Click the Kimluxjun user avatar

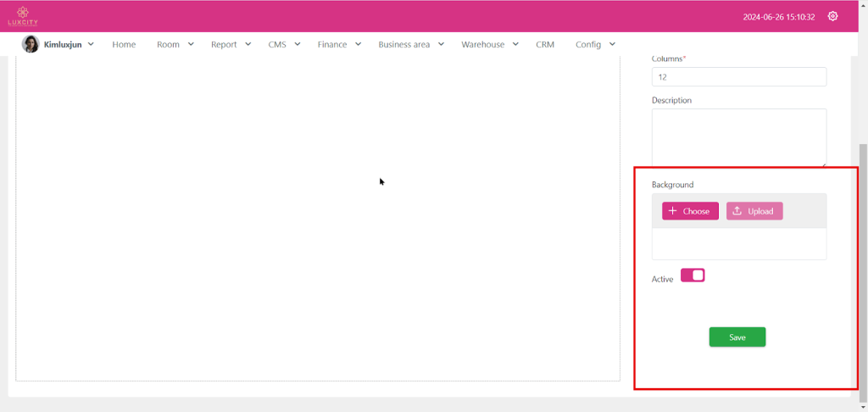coord(31,44)
